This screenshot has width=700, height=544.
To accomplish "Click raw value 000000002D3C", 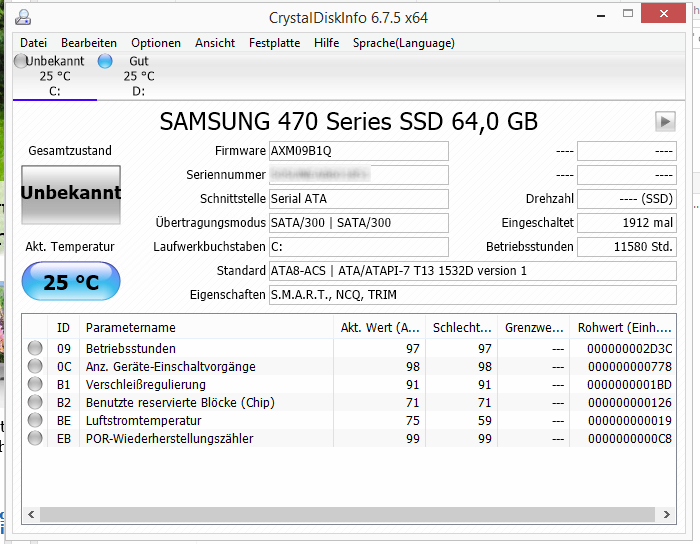I will point(629,349).
